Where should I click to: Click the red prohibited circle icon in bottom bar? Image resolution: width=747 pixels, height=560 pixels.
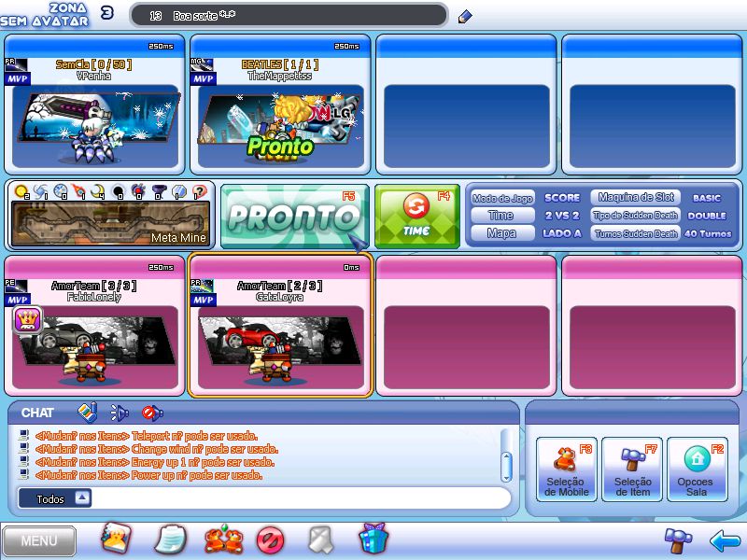point(270,539)
